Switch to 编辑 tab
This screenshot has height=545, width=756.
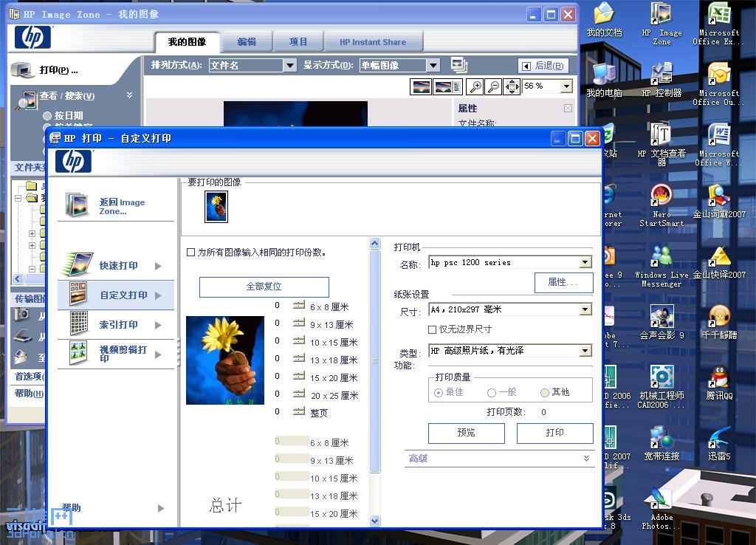point(247,42)
